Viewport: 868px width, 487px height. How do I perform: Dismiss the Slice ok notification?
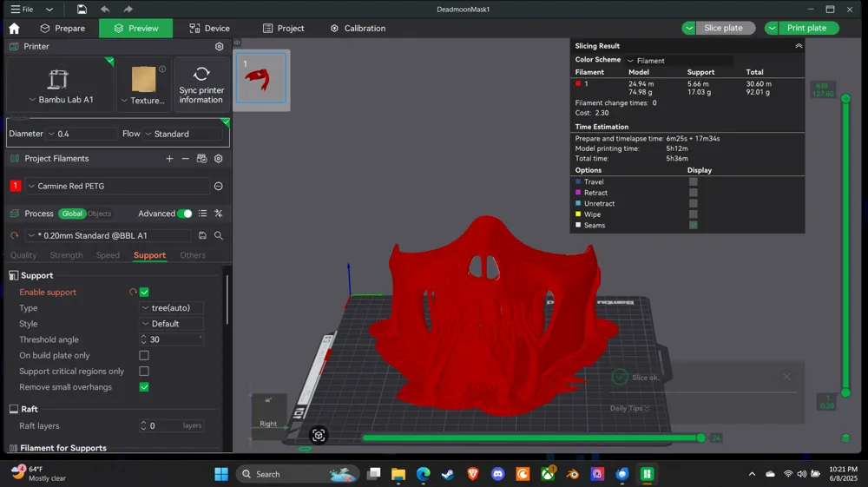(x=786, y=377)
